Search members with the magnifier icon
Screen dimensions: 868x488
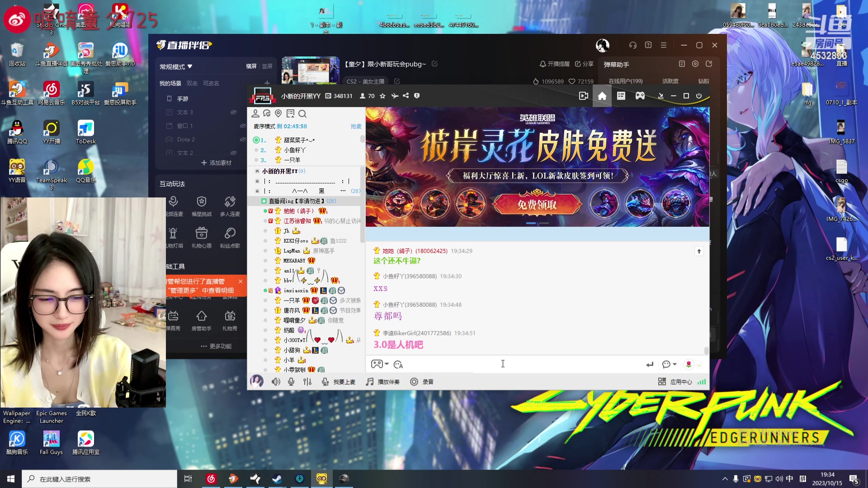302,113
